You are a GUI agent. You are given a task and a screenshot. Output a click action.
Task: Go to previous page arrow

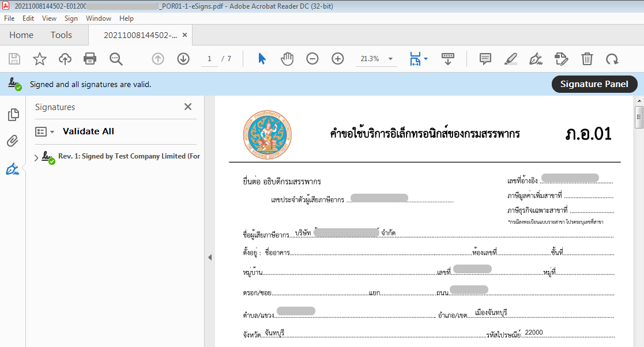click(158, 59)
